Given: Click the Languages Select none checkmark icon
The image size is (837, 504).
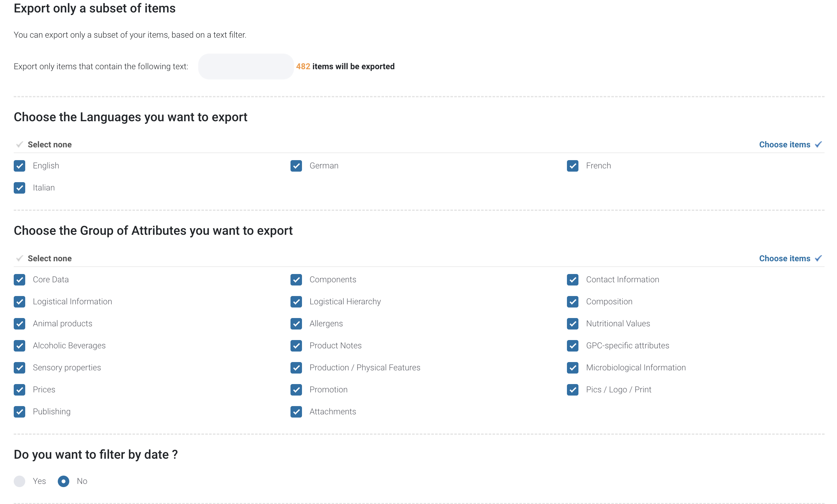Looking at the screenshot, I should (x=19, y=145).
